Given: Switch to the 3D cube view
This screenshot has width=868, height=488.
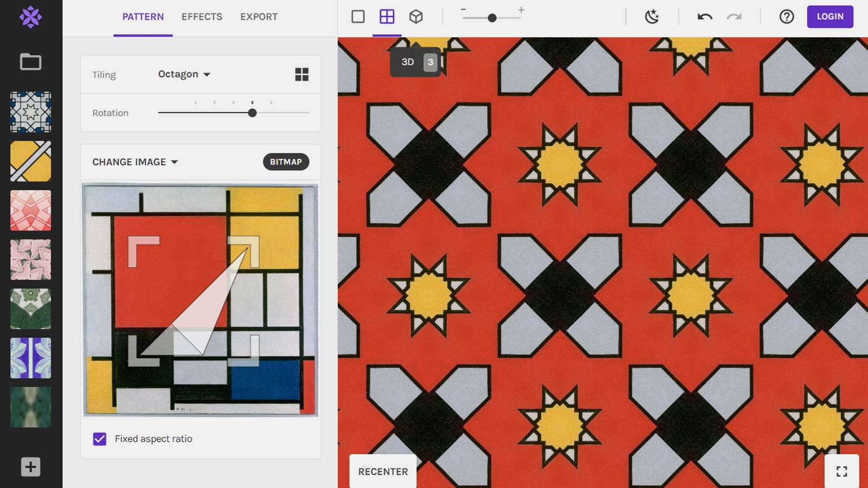Looking at the screenshot, I should click(416, 16).
